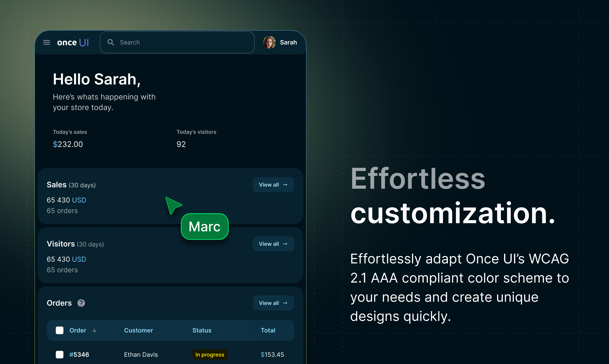Toggle checkbox for order #5346
609x364 pixels.
(59, 354)
